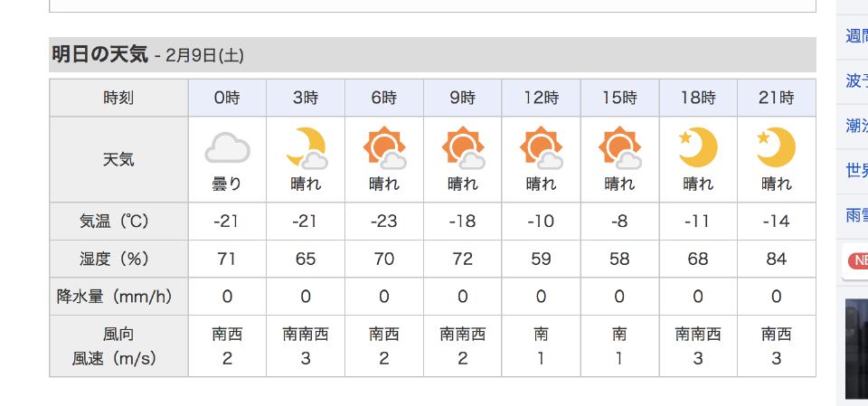The image size is (868, 406).
Task: Click the 明日の天気 section heading
Action: (100, 55)
